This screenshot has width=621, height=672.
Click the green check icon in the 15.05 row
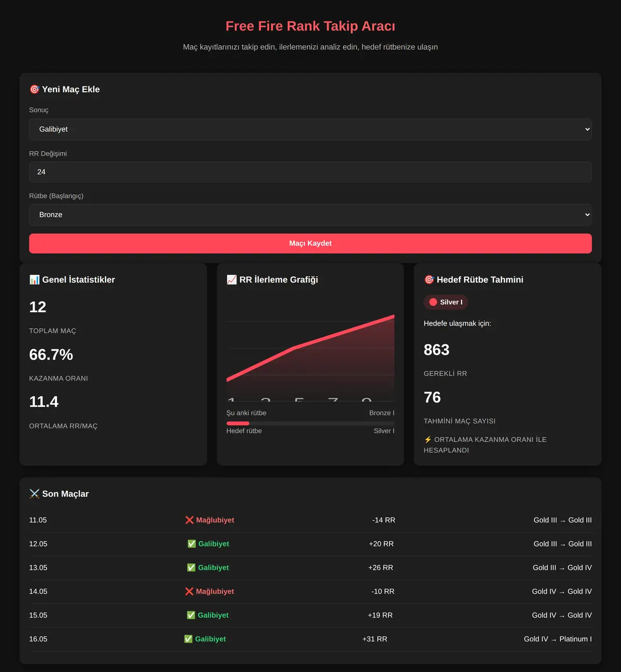[x=191, y=615]
